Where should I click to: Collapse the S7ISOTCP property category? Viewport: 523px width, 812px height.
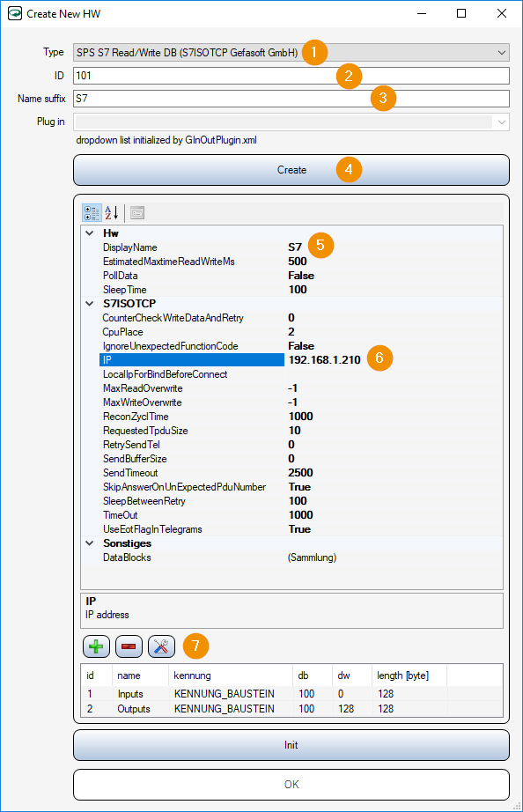(90, 304)
